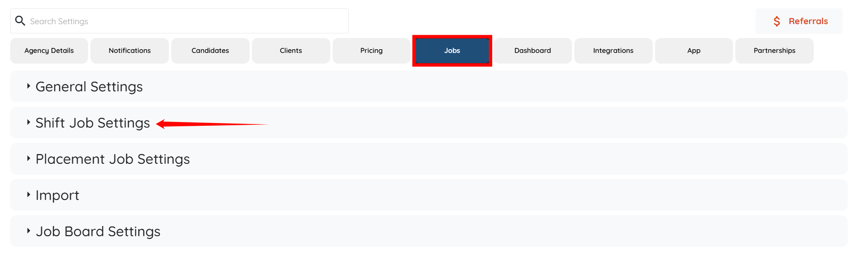This screenshot has width=868, height=271.
Task: Expand Job Board Settings disclosure triangle
Action: coord(28,231)
